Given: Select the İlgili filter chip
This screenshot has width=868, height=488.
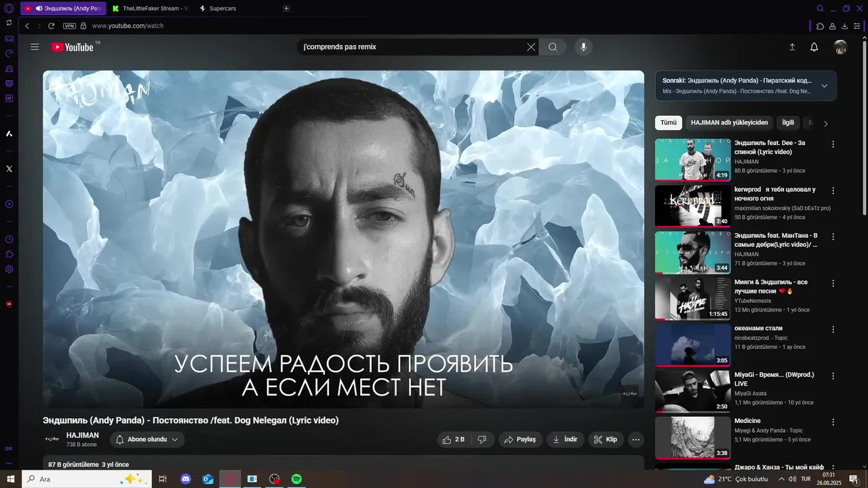Looking at the screenshot, I should pyautogui.click(x=788, y=123).
